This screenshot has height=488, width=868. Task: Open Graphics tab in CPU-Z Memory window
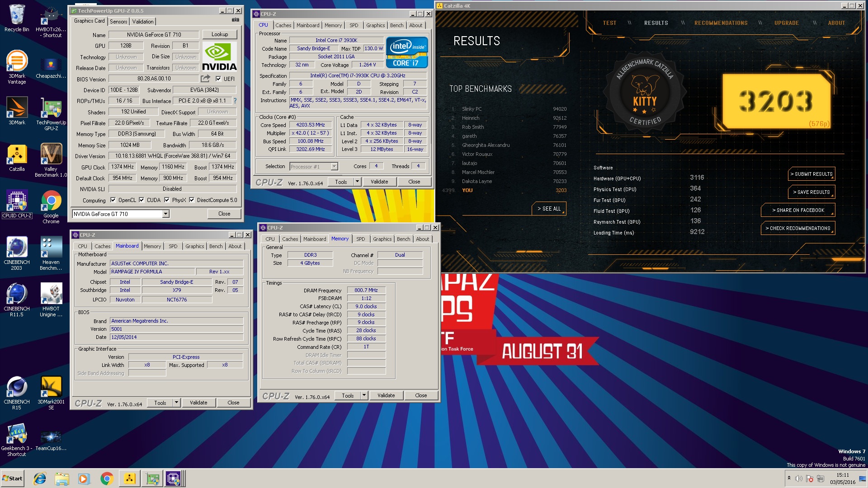pos(382,239)
